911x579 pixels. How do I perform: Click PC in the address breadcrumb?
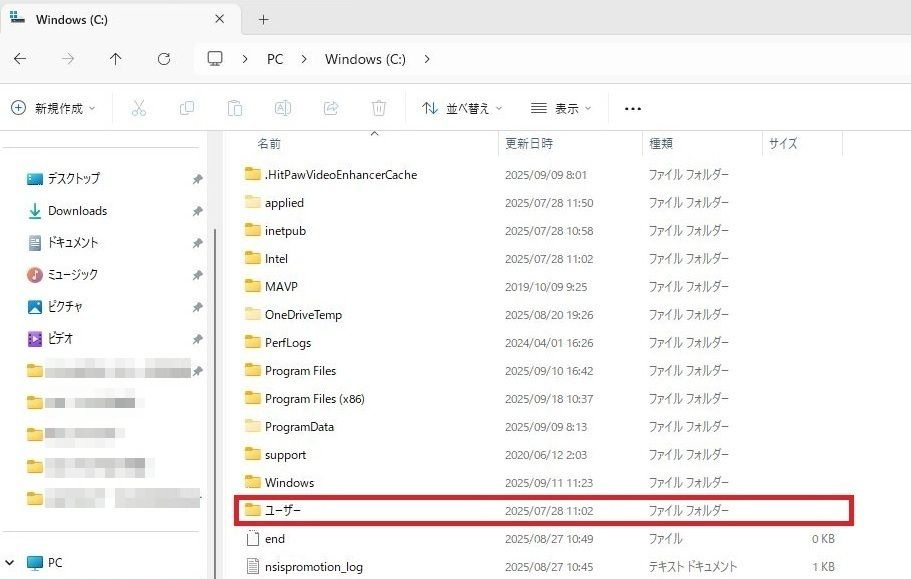click(x=275, y=59)
